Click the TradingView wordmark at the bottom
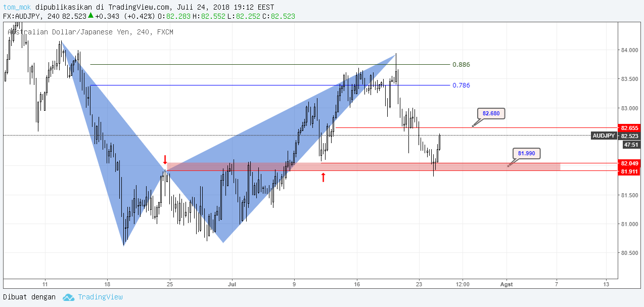The width and height of the screenshot is (644, 307). tap(100, 297)
